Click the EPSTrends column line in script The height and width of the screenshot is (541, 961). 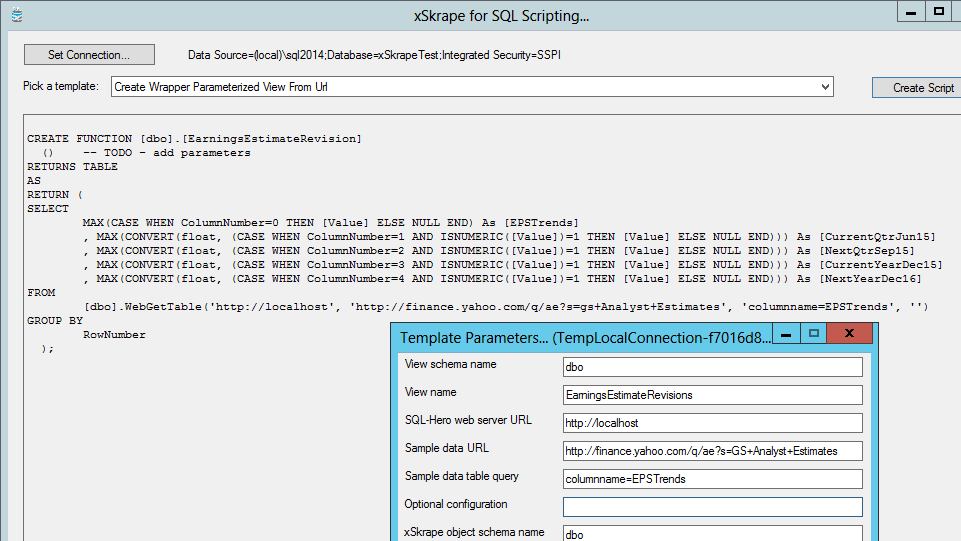[x=330, y=223]
